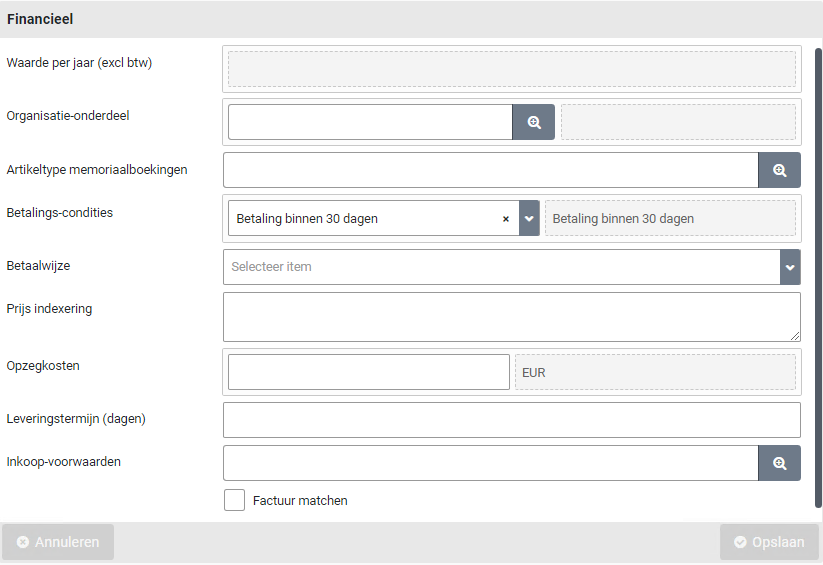823x565 pixels.
Task: Open lookup search for Artikeltype memoriaalboekingen
Action: tap(779, 170)
